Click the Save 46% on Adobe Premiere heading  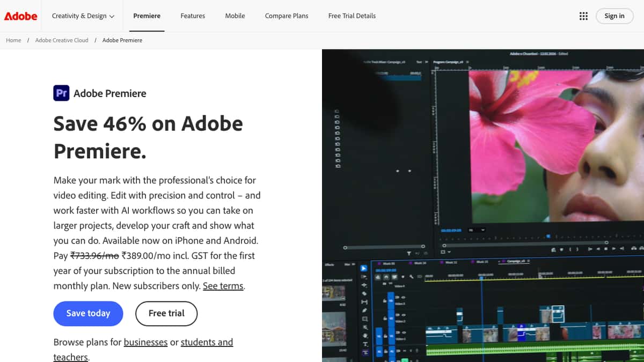click(x=148, y=137)
